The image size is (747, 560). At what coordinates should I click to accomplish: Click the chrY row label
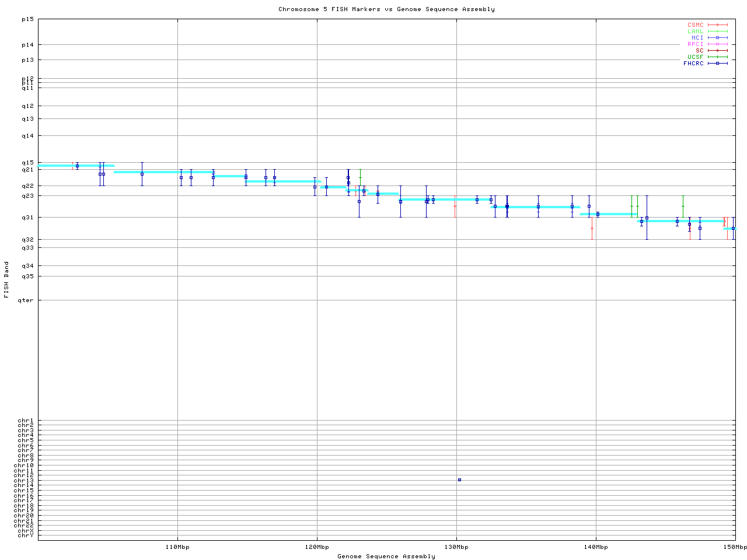[26, 535]
